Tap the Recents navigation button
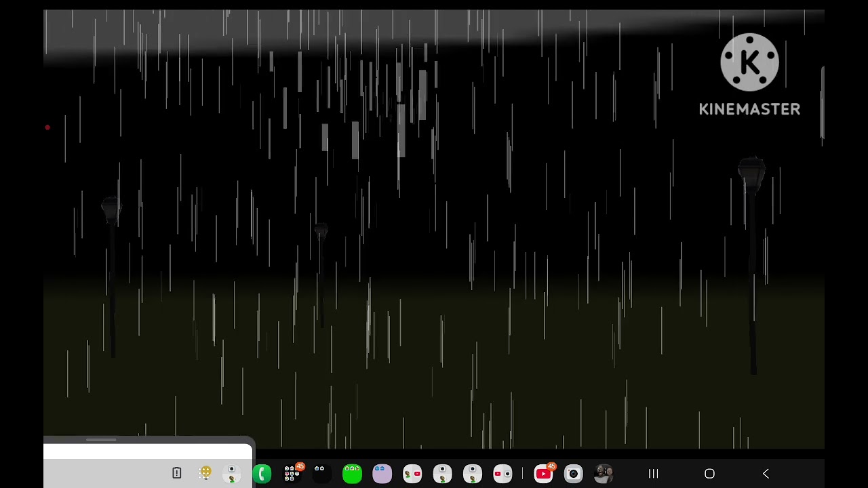Screen dimensions: 868x488 coord(654,474)
